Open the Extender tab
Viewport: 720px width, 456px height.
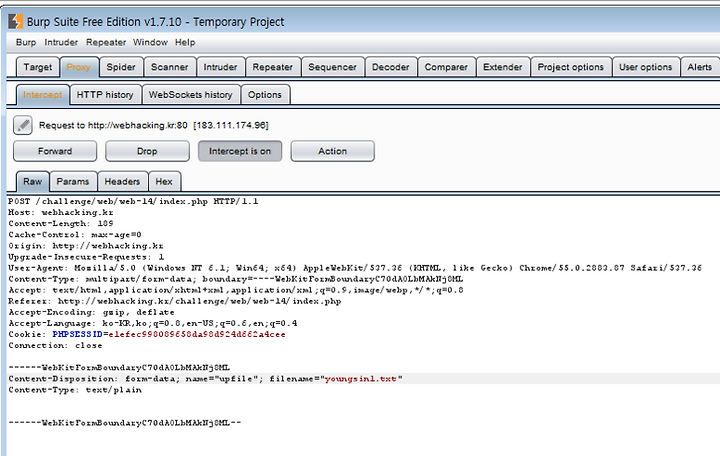click(503, 67)
